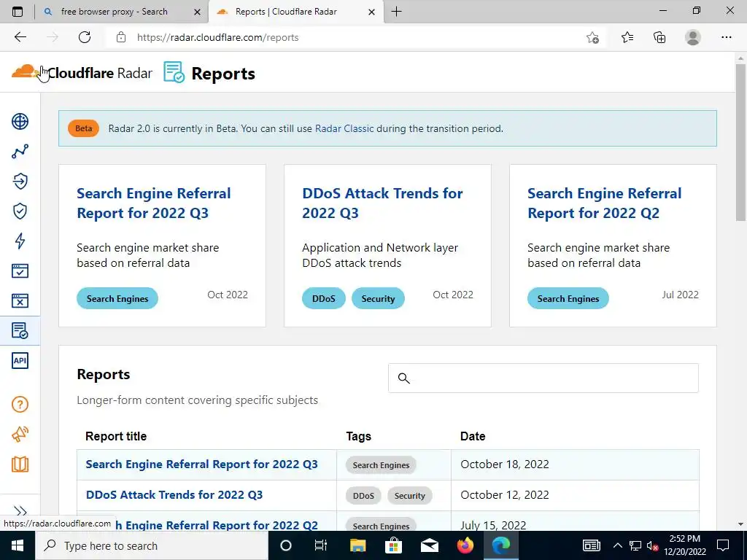The width and height of the screenshot is (747, 560).
Task: Click the line-chart traffic icon in sidebar
Action: [20, 152]
